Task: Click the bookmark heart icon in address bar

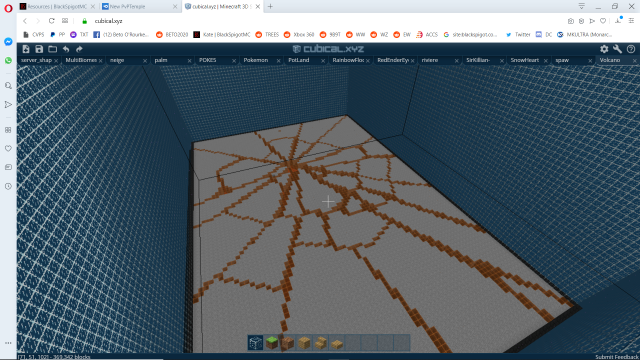Action: [603, 21]
